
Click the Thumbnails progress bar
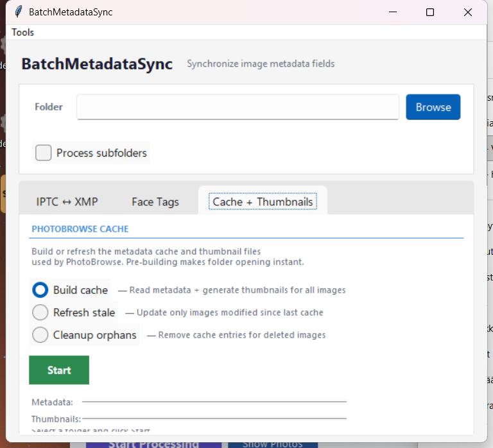(x=214, y=418)
